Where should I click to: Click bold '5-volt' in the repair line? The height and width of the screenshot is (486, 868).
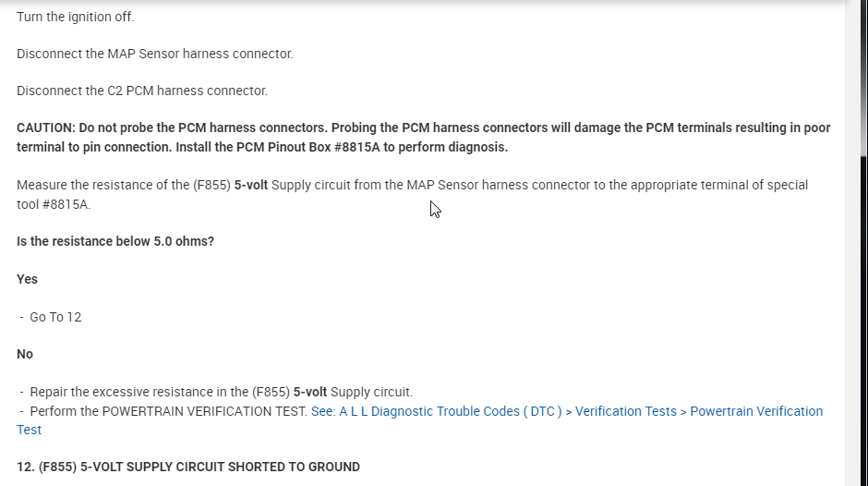(309, 392)
